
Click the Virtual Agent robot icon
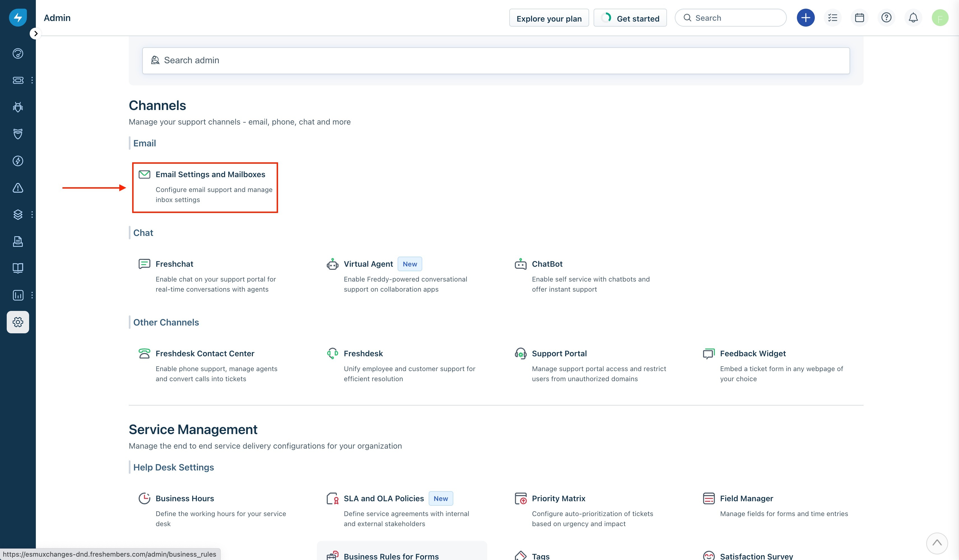[x=332, y=264]
